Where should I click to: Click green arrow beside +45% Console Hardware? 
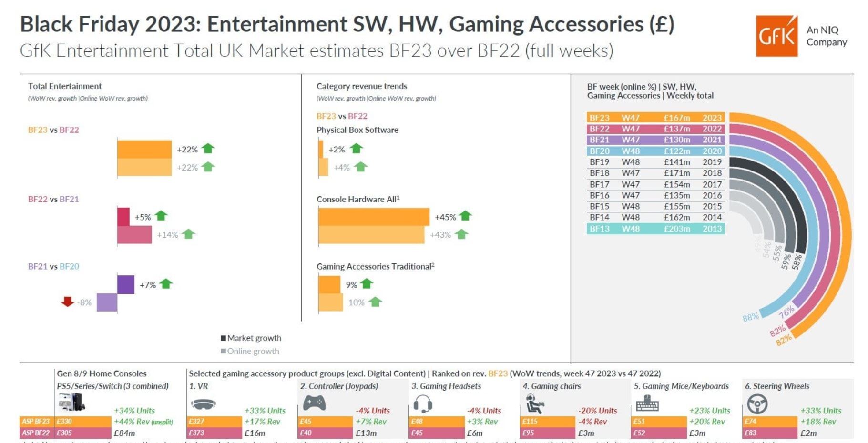pos(465,216)
